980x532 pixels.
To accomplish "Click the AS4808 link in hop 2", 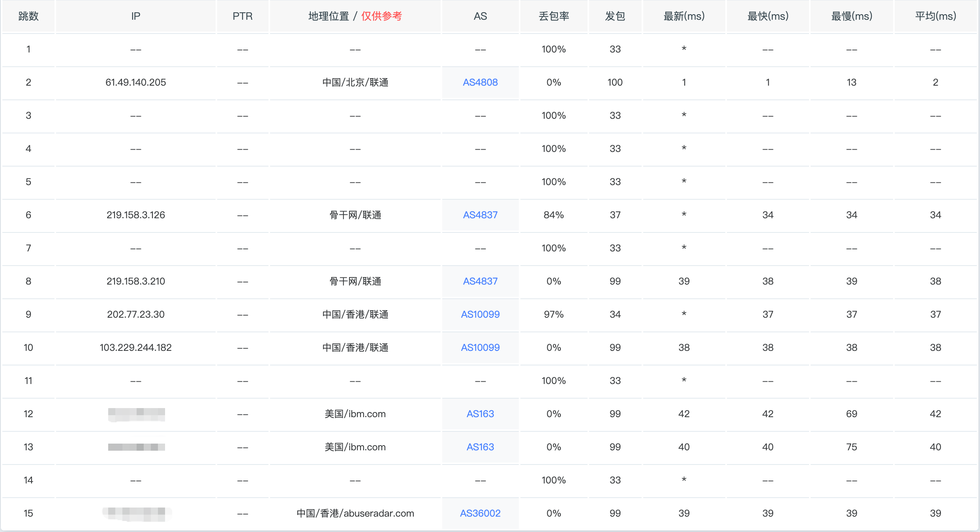I will click(480, 82).
